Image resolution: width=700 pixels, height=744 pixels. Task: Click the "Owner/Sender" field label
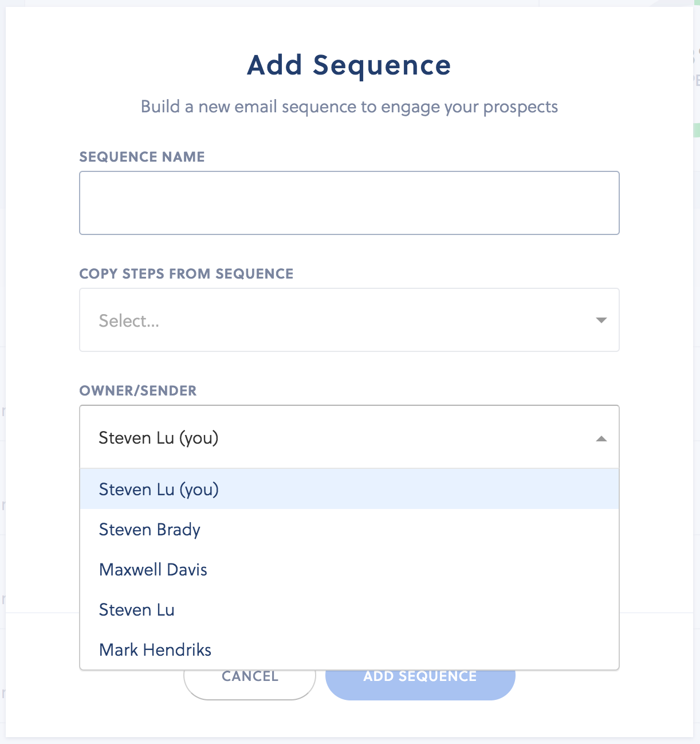138,391
